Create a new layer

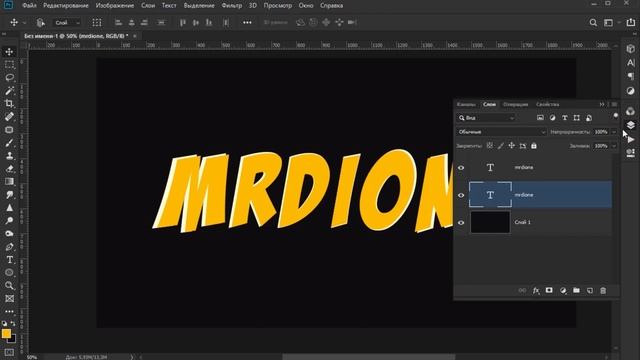tap(590, 291)
